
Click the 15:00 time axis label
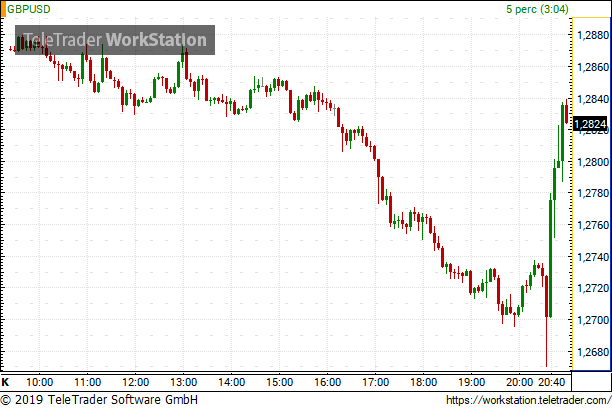[x=279, y=382]
